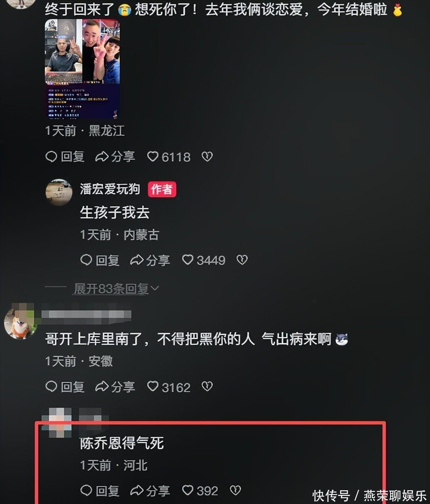Share the 黑龙江 comment

(115, 156)
